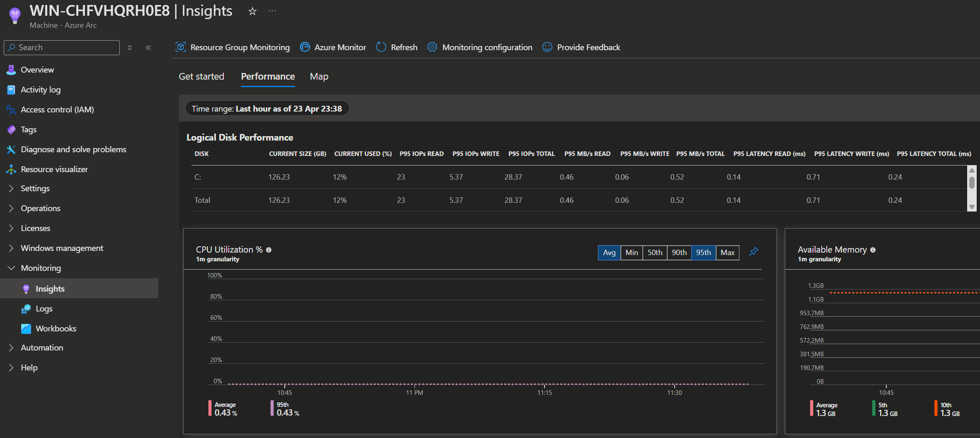Open Monitoring configuration
Viewport: 980px width, 438px height.
(x=480, y=47)
